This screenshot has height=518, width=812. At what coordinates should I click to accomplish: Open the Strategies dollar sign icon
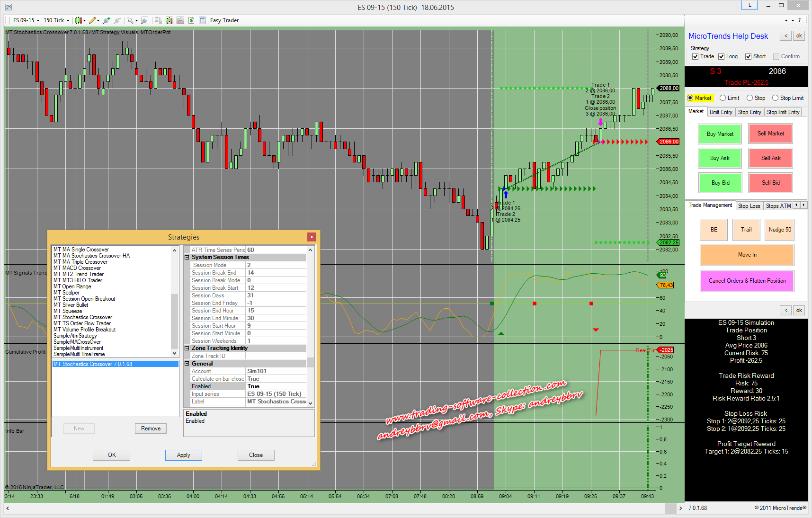191,20
